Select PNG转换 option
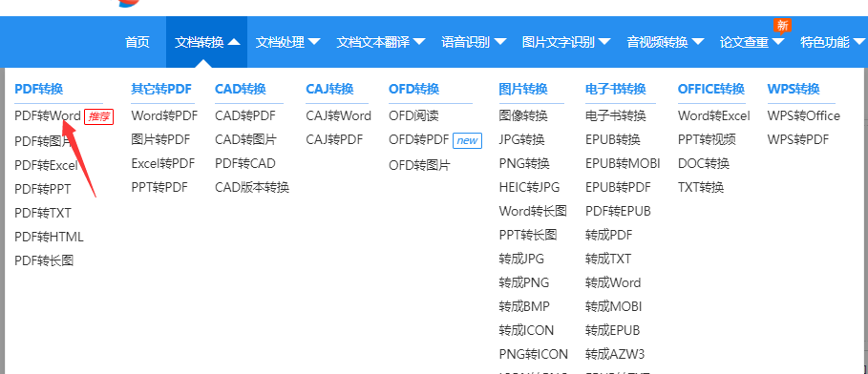868x374 pixels. (523, 164)
